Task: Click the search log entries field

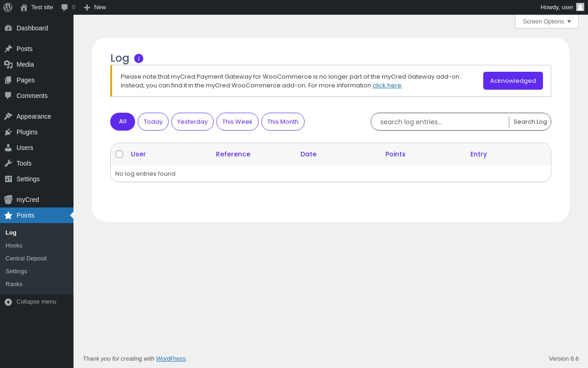Action: click(440, 122)
